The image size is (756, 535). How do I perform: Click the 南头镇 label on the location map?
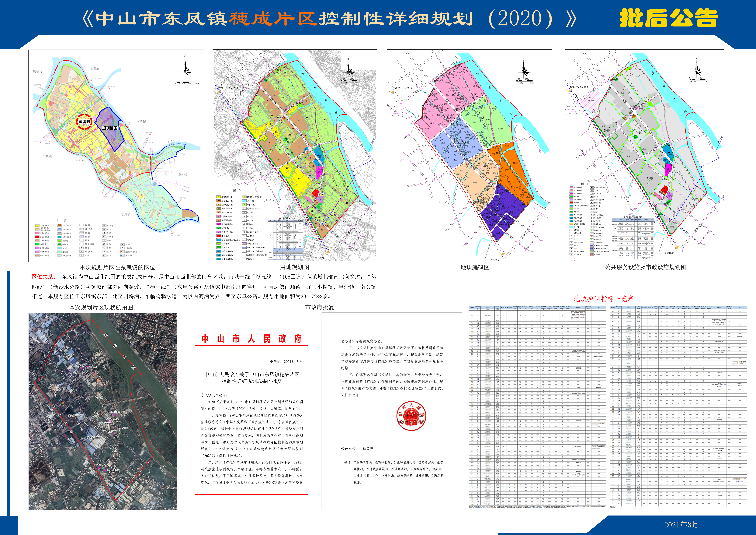click(141, 122)
